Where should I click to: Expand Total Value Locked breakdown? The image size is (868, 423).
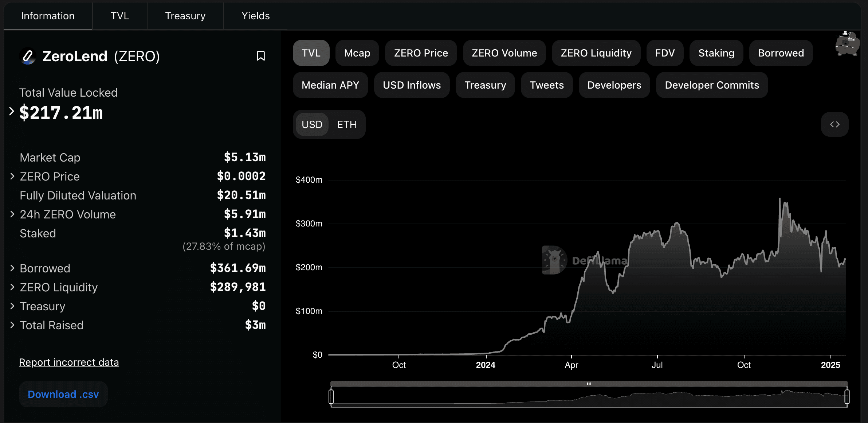point(12,111)
